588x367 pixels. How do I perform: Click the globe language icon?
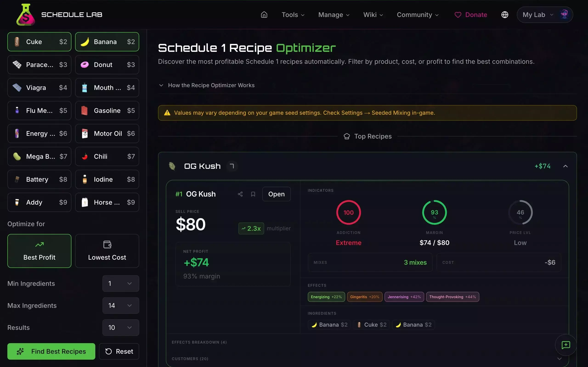505,15
